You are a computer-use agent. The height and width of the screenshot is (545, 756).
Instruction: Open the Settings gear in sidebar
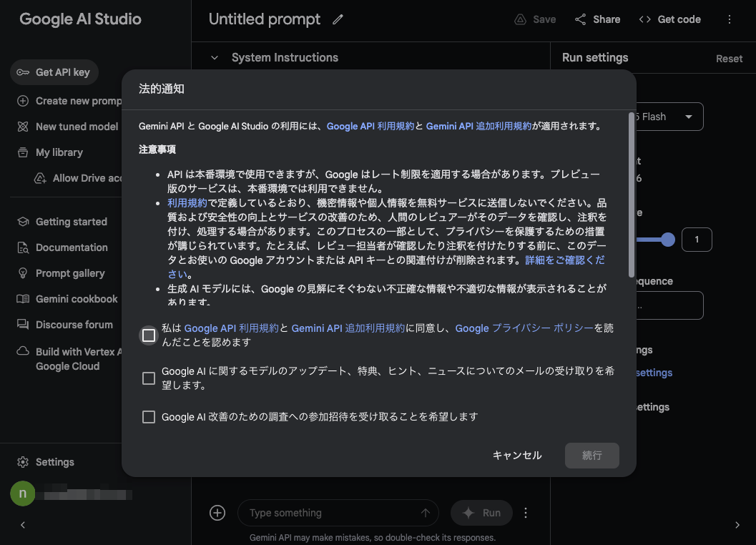click(x=23, y=462)
